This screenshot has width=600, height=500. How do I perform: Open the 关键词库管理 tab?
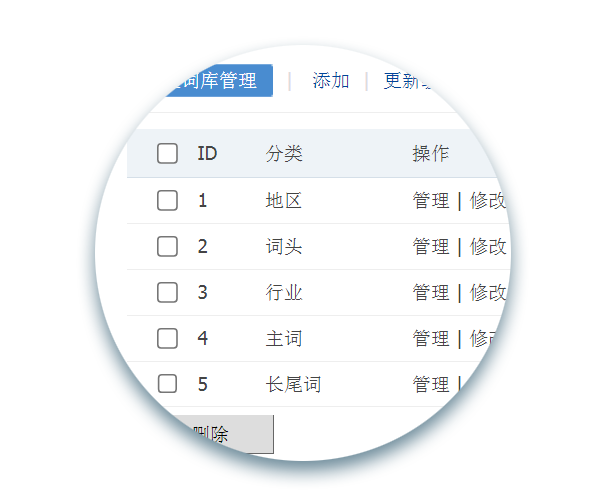200,81
